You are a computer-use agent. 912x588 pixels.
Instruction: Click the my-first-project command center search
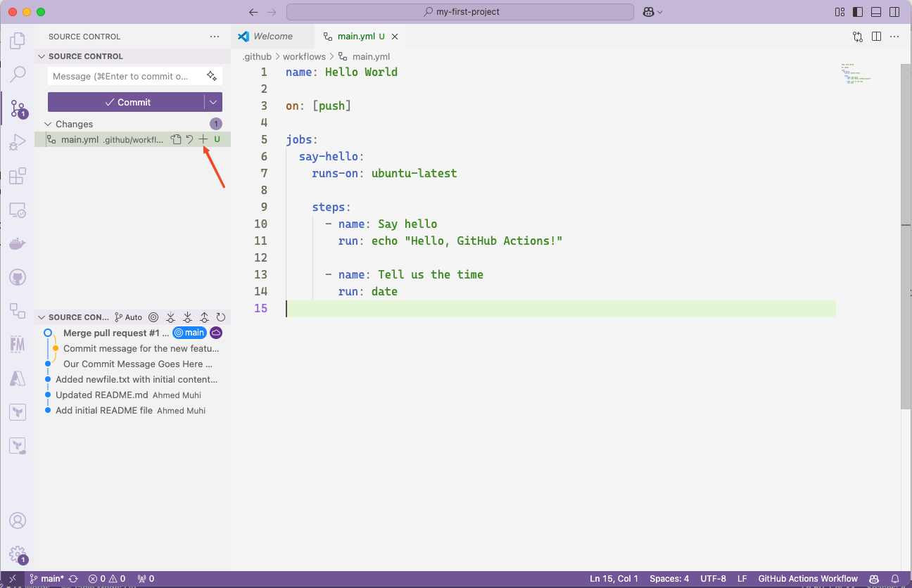click(x=460, y=12)
